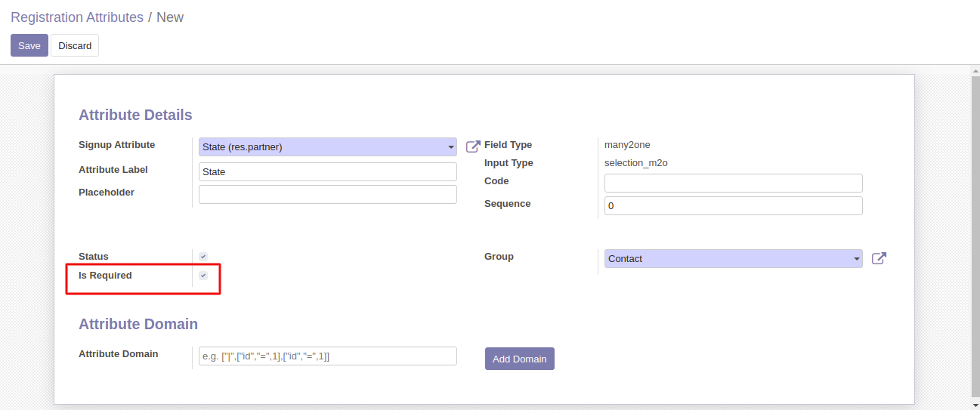
Task: Click the Is Required field label
Action: tap(105, 276)
